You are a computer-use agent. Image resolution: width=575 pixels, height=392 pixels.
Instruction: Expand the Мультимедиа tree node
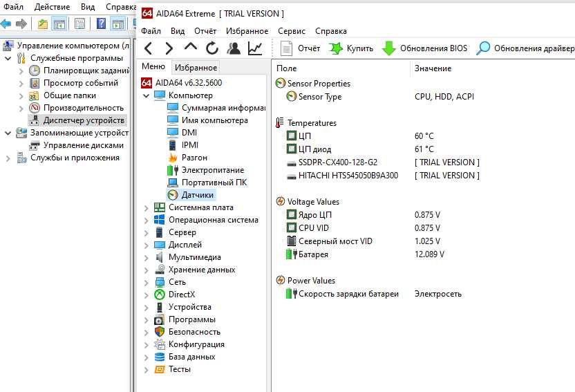point(146,258)
